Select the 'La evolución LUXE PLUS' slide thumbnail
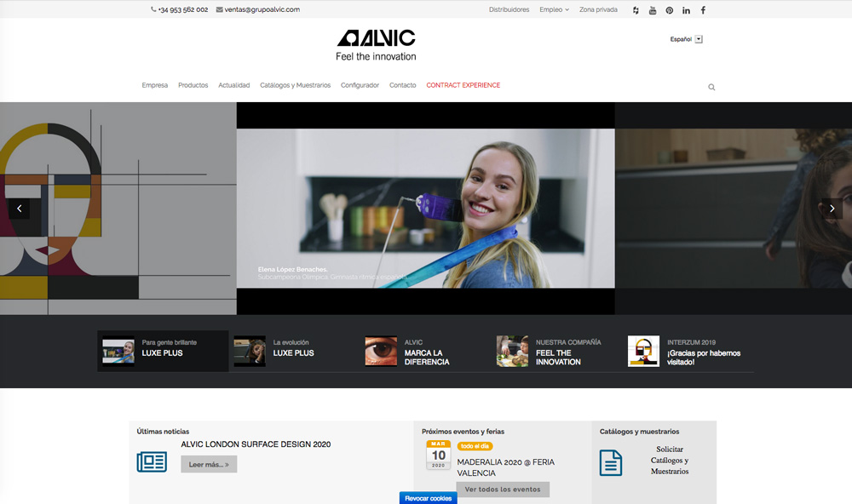Image resolution: width=852 pixels, height=504 pixels. coord(294,351)
